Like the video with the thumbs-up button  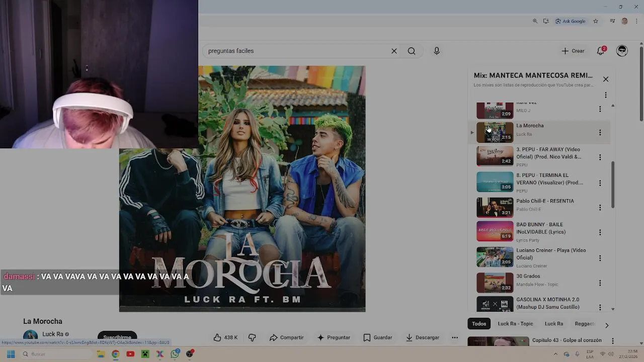click(x=225, y=337)
